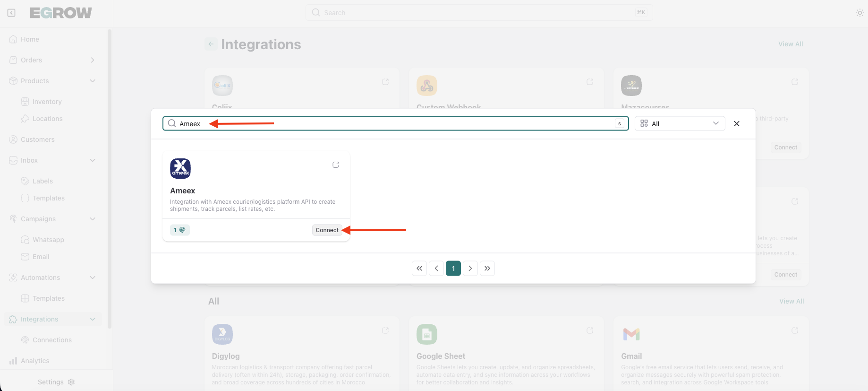868x391 pixels.
Task: Focus the Ameex integration search field
Action: [396, 123]
